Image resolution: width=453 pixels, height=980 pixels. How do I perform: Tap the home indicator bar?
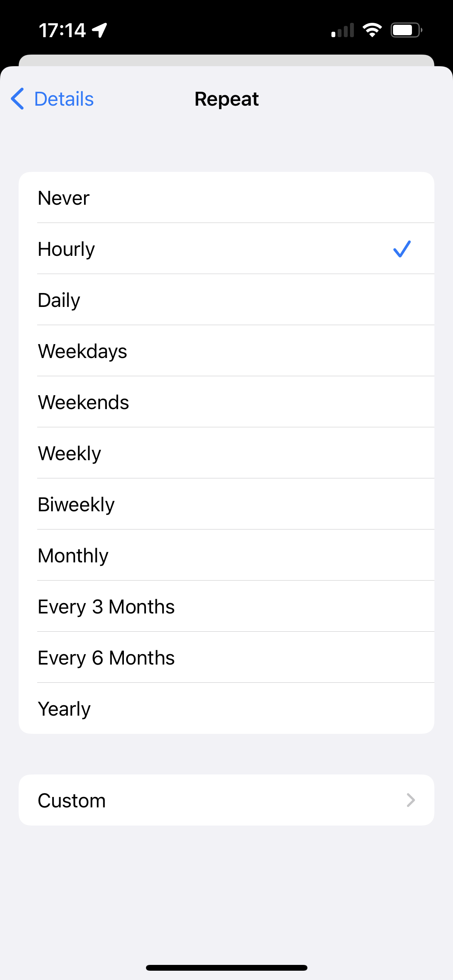coord(226,968)
